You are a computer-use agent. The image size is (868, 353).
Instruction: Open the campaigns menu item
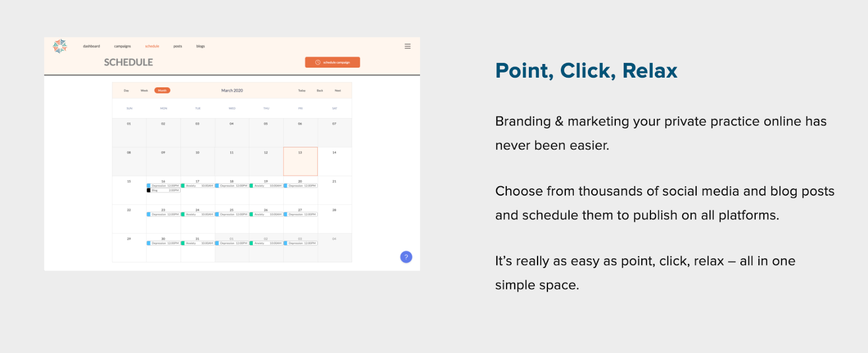[122, 46]
